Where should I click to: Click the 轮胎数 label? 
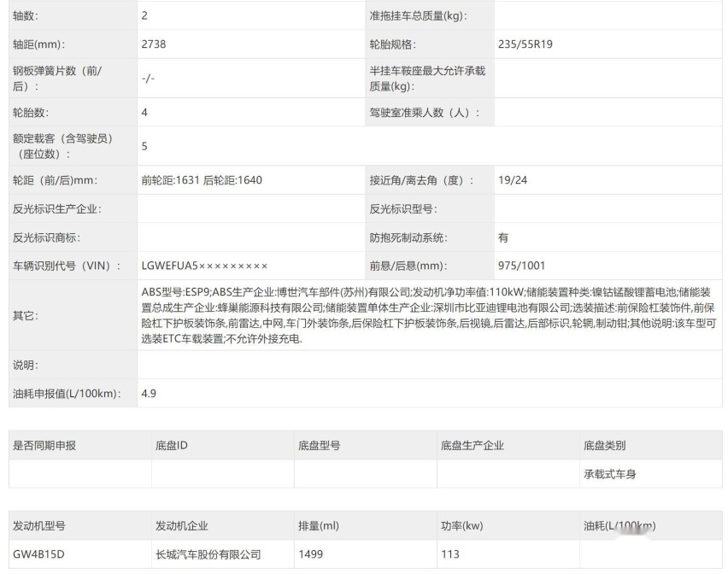pyautogui.click(x=31, y=113)
